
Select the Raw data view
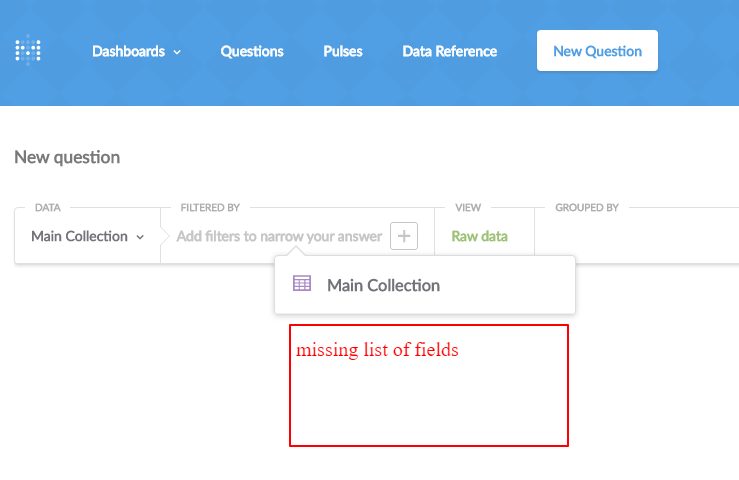click(479, 236)
